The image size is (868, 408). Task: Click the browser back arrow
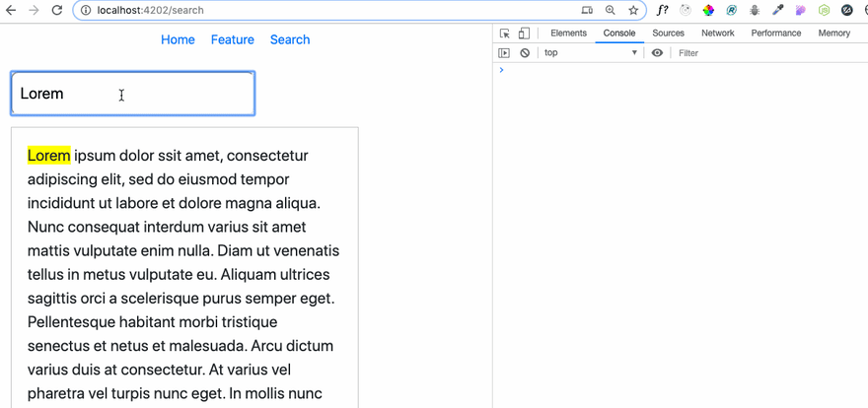(x=11, y=10)
